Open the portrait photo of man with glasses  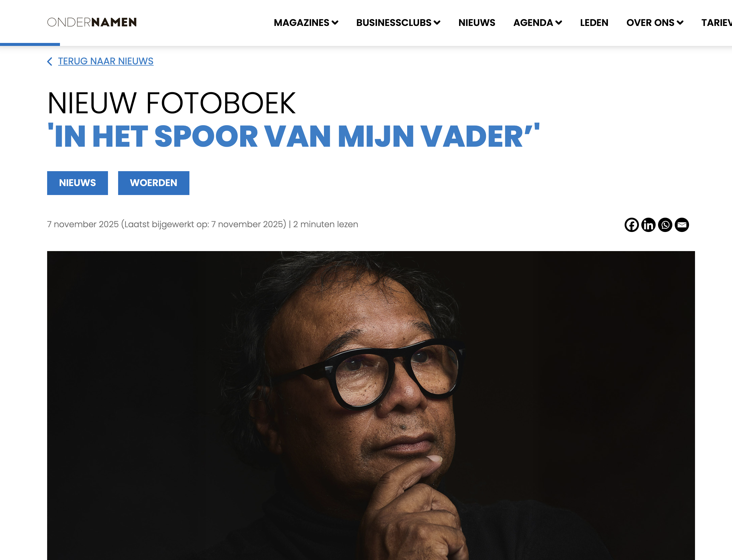(x=371, y=405)
